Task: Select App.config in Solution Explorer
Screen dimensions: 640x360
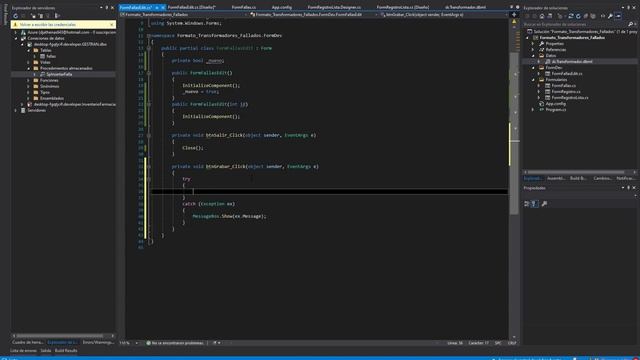Action: (556, 104)
